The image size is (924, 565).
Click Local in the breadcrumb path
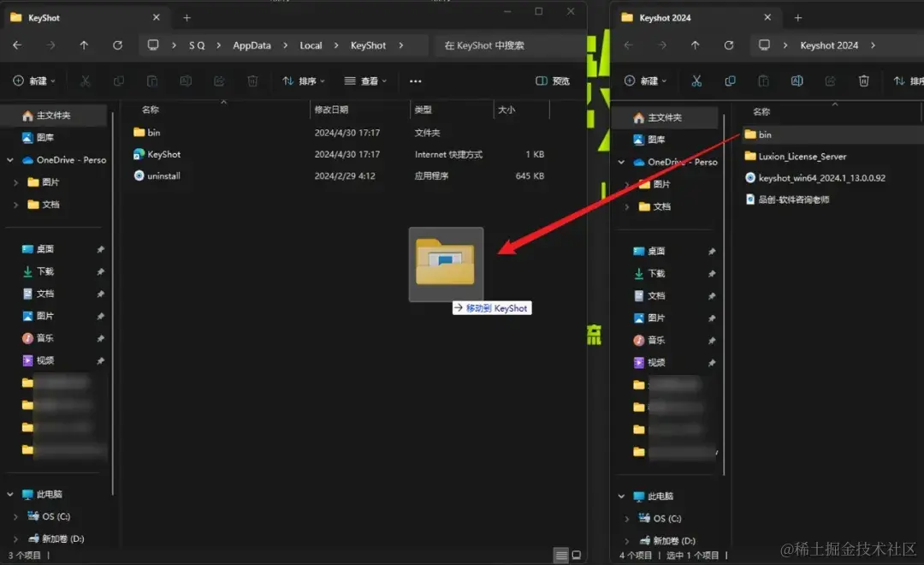point(311,45)
